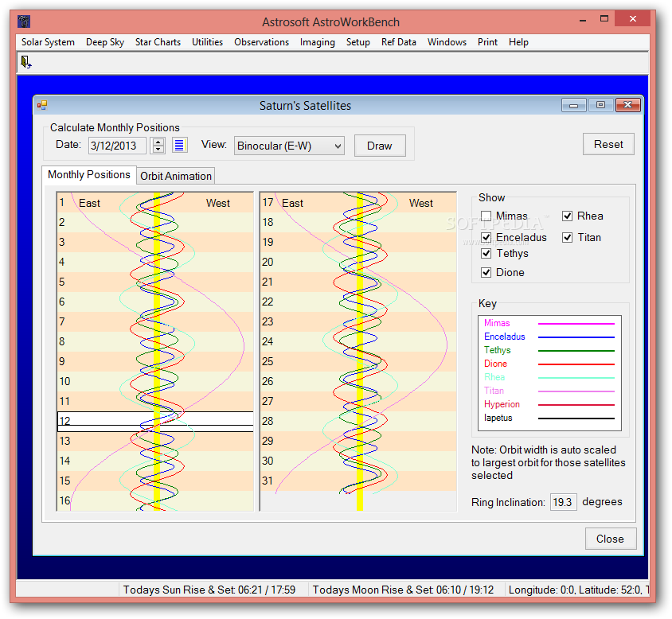Viewport: 672px width, 619px height.
Task: Toggle the Dione checkbox off
Action: [486, 272]
